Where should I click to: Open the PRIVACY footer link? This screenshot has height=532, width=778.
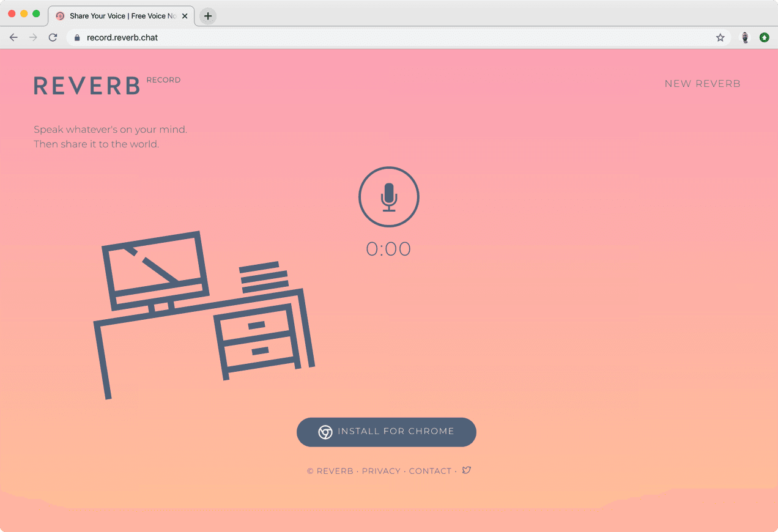(381, 471)
